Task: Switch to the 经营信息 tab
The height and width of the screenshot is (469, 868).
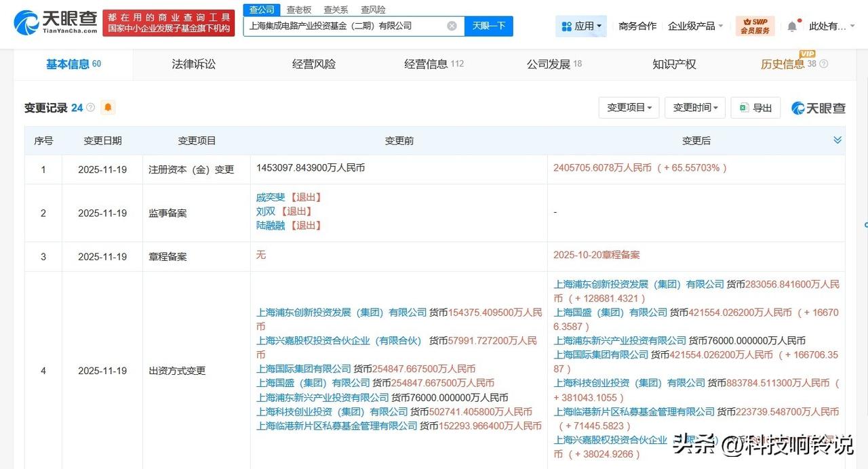Action: pos(434,64)
